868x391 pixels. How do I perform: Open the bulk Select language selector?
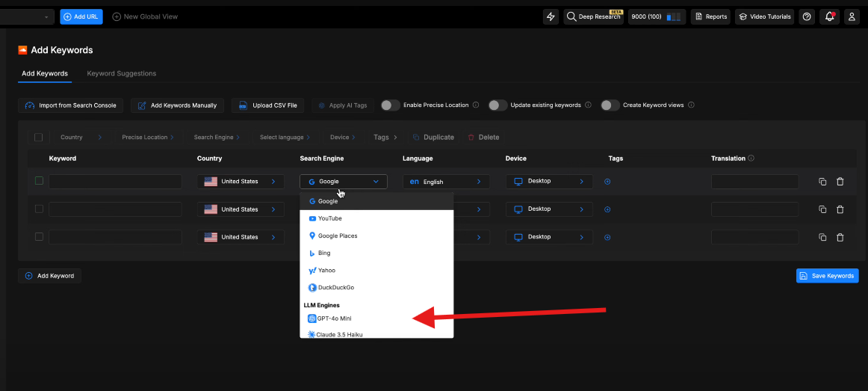click(285, 138)
